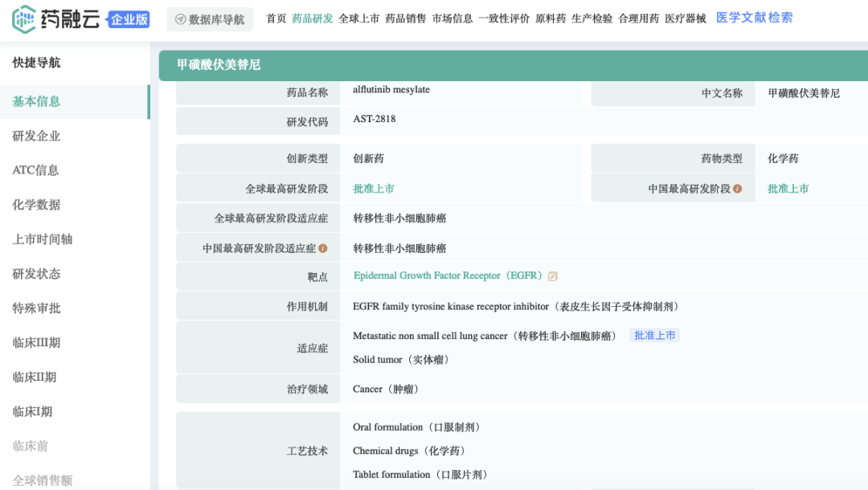Click 批准上市 link for 中国最高研发阶段
The width and height of the screenshot is (868, 490).
(x=788, y=189)
